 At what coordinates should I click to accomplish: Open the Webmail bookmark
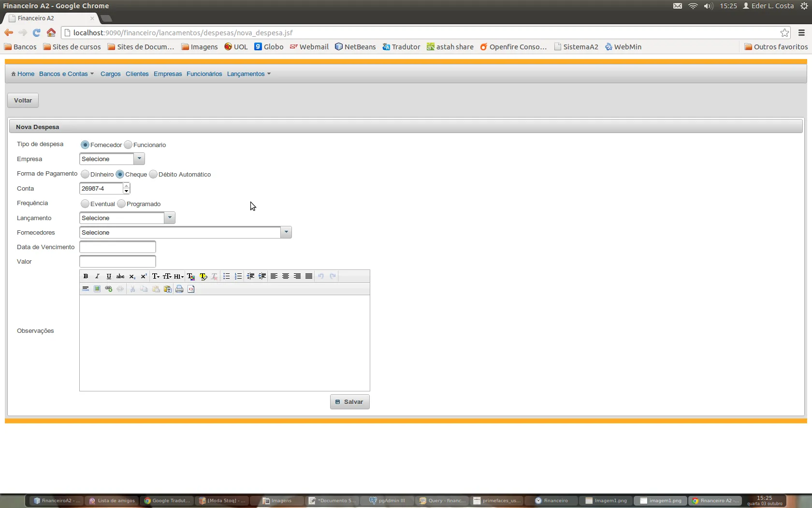coord(309,47)
